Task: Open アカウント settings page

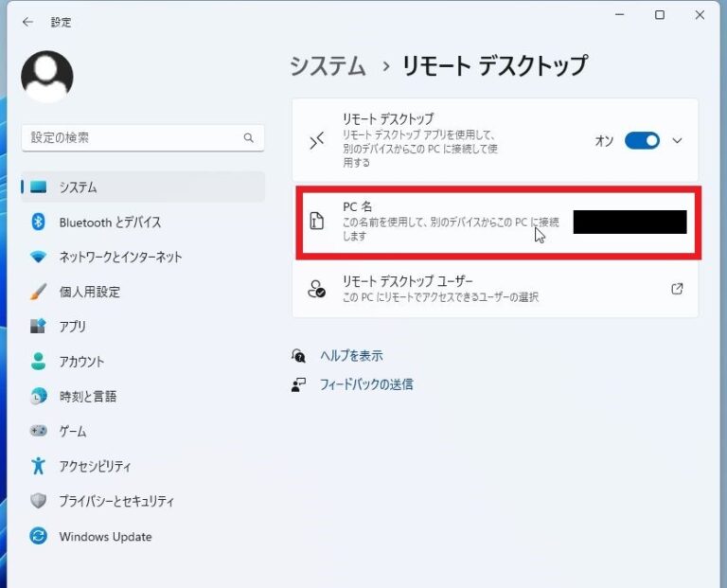Action: coord(81,362)
